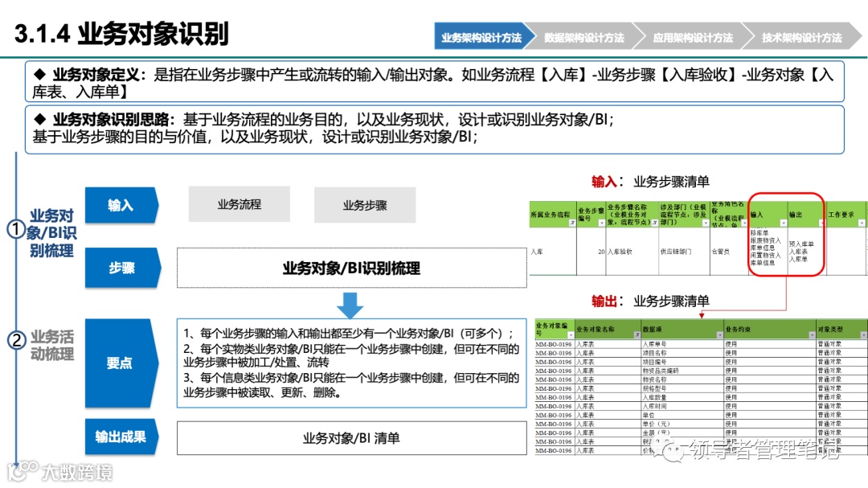Click key point 3 about 信息类业务对象

click(x=351, y=385)
